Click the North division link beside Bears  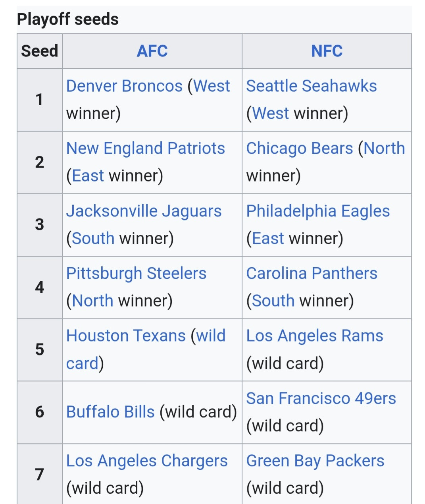[x=384, y=149]
